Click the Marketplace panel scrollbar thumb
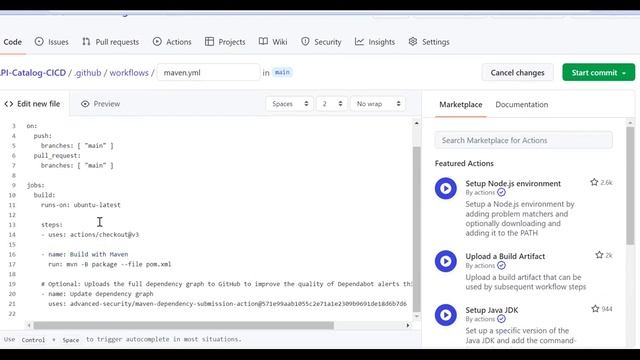Image resolution: width=640 pixels, height=360 pixels. click(x=630, y=186)
